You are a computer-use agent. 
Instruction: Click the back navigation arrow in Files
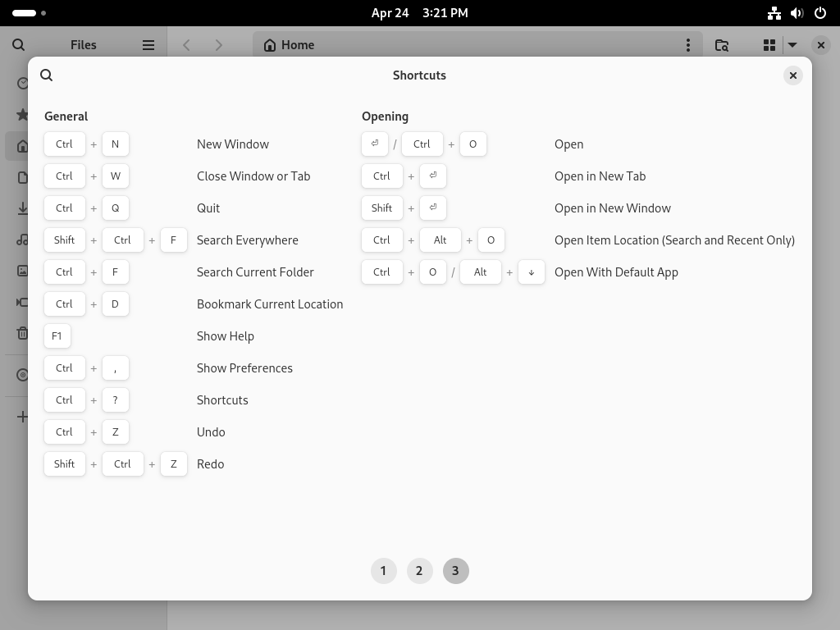pos(186,45)
